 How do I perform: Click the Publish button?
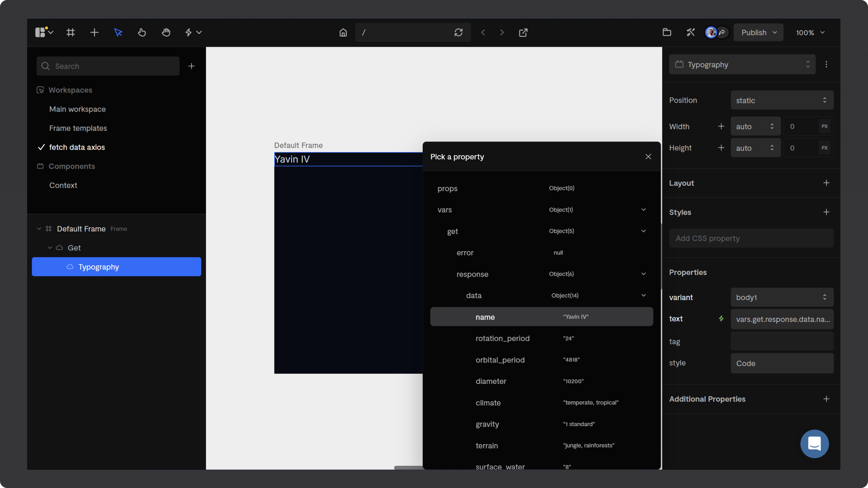point(754,33)
